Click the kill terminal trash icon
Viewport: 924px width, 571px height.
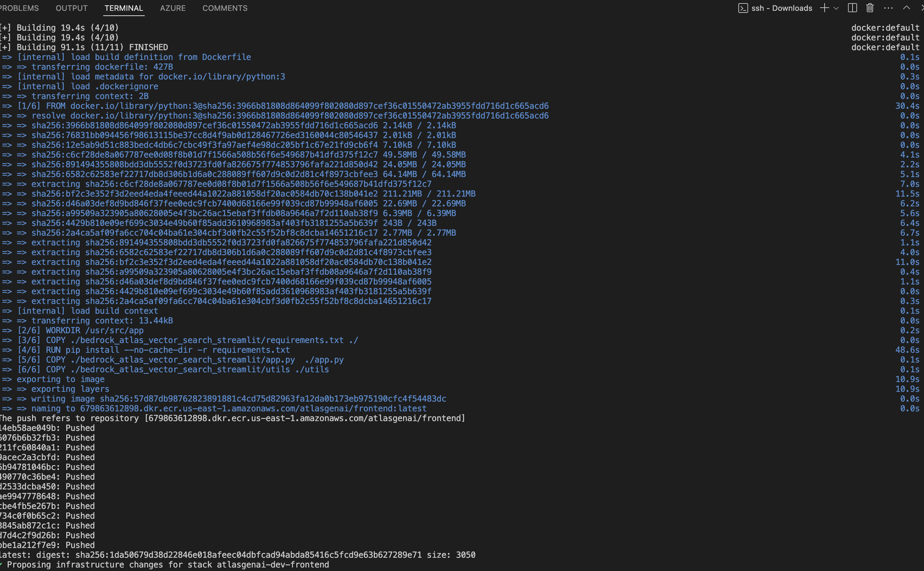point(870,8)
